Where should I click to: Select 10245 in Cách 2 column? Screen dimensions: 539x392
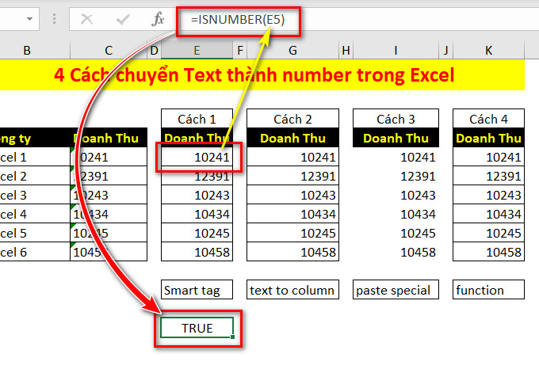coord(292,234)
